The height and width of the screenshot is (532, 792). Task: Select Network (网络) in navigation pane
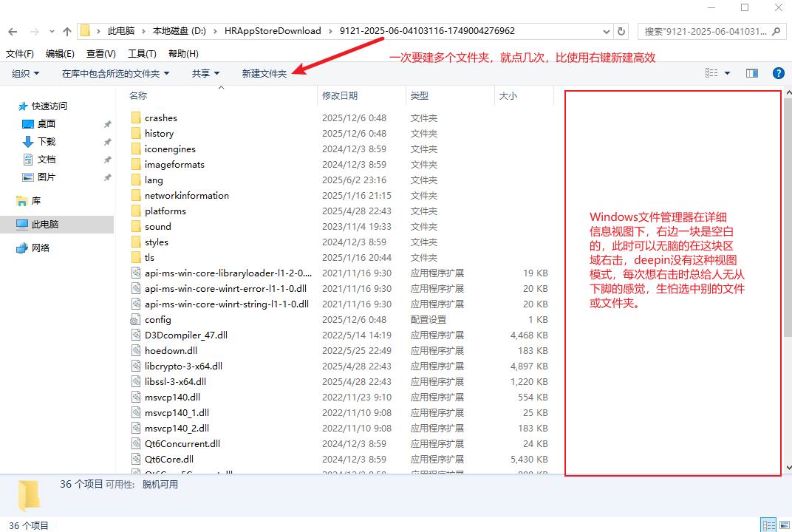coord(33,248)
